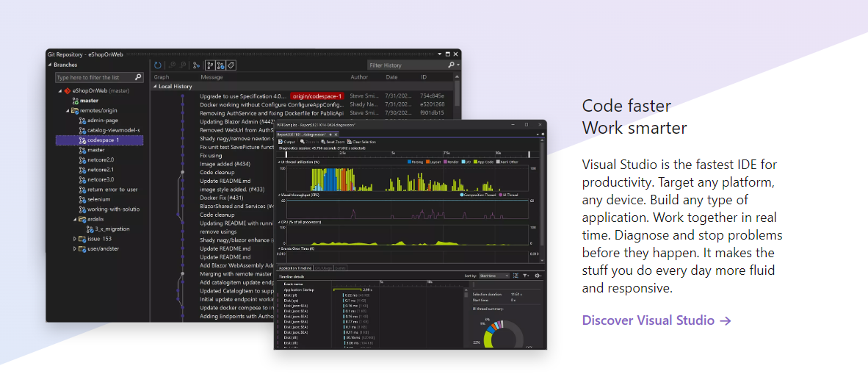Click the group-by-frames icon beside Sort by
This screenshot has width=868, height=377.
coord(516,276)
